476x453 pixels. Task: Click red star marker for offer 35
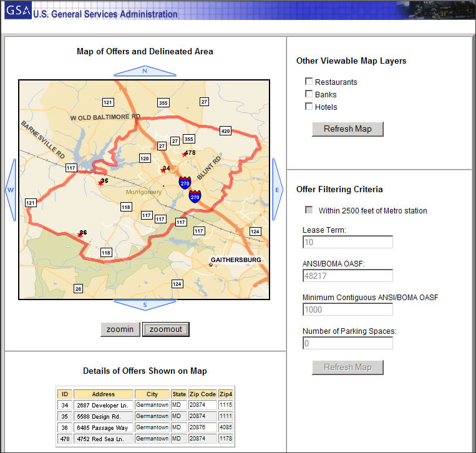pyautogui.click(x=101, y=183)
